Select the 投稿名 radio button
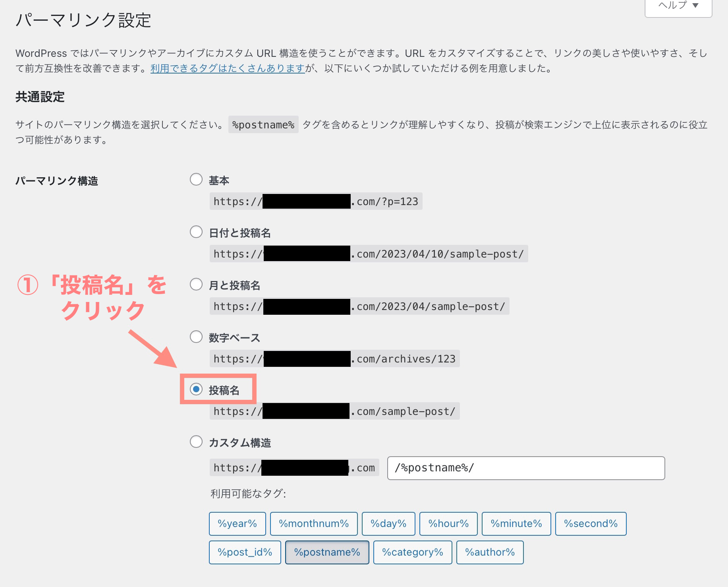728x587 pixels. pos(196,389)
